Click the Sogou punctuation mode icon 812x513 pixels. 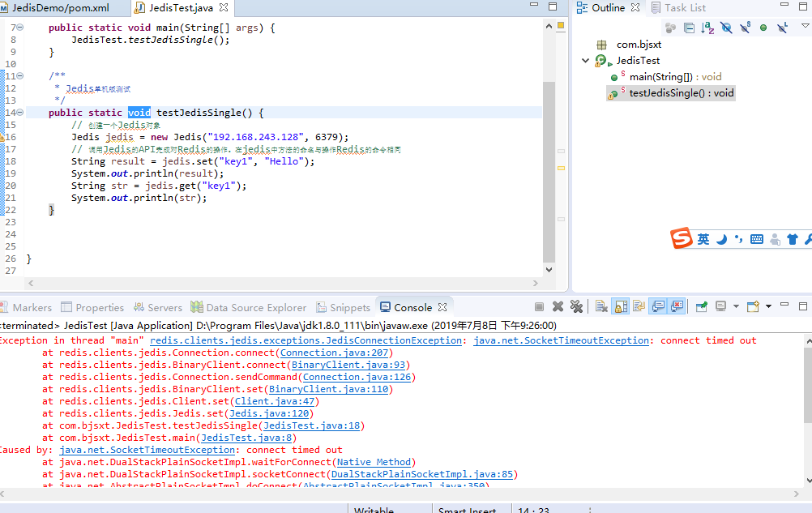coord(739,239)
